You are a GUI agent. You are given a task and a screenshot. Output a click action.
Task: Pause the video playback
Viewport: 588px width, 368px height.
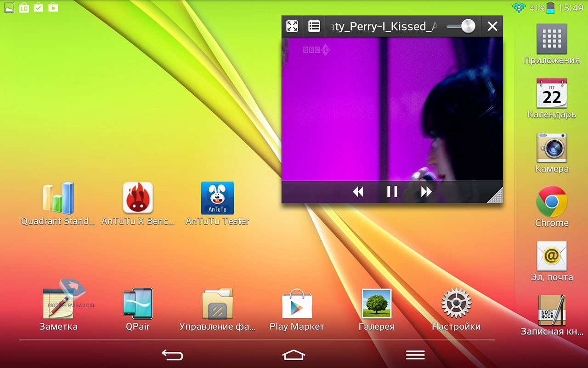point(392,191)
